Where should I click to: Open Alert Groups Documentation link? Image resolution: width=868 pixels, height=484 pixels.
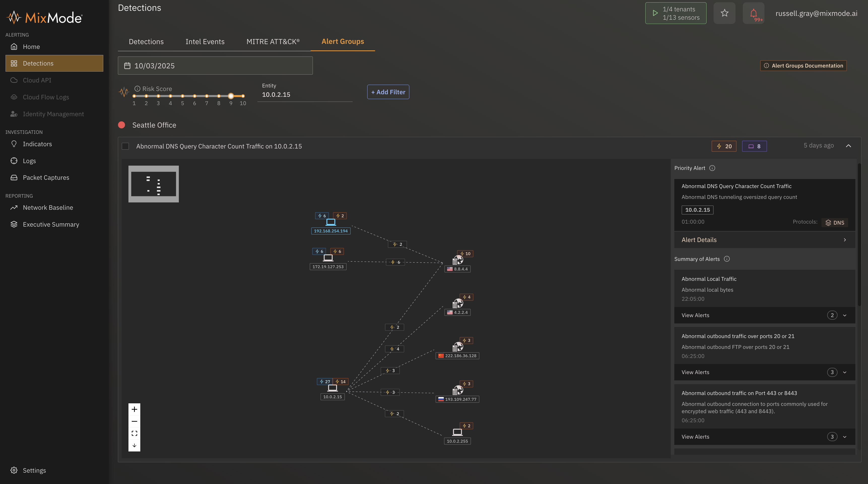click(803, 66)
